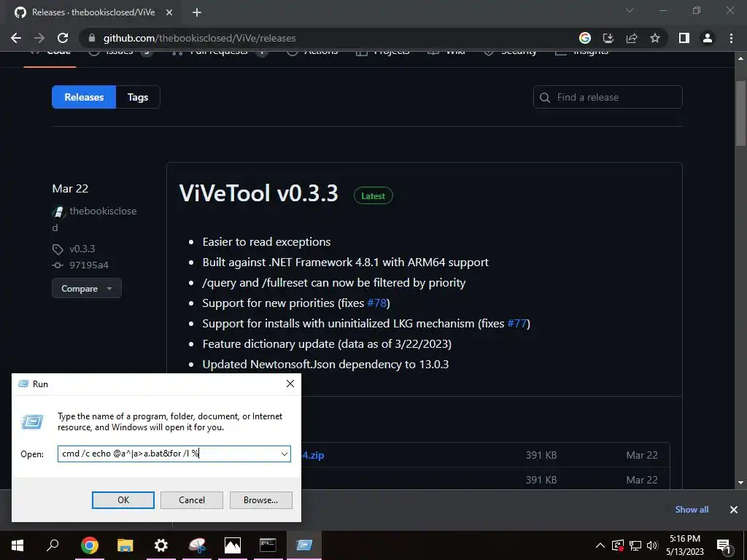The width and height of the screenshot is (747, 560).
Task: Open the Chrome profile icon
Action: click(x=708, y=38)
